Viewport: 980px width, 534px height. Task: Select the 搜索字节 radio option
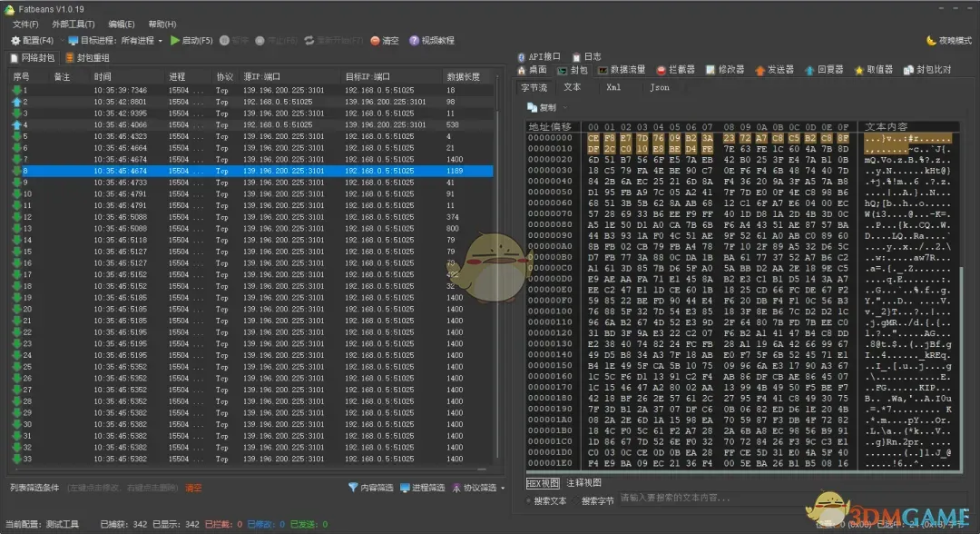coord(577,500)
